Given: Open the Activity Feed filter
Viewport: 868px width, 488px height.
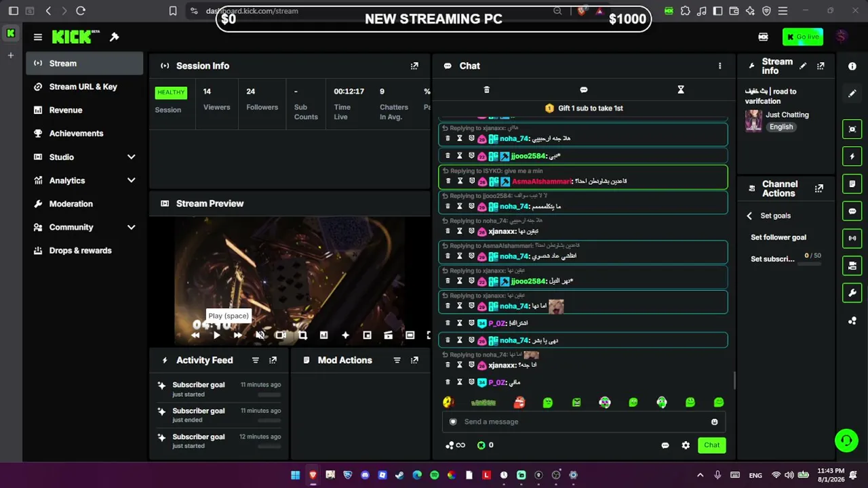Looking at the screenshot, I should [256, 361].
